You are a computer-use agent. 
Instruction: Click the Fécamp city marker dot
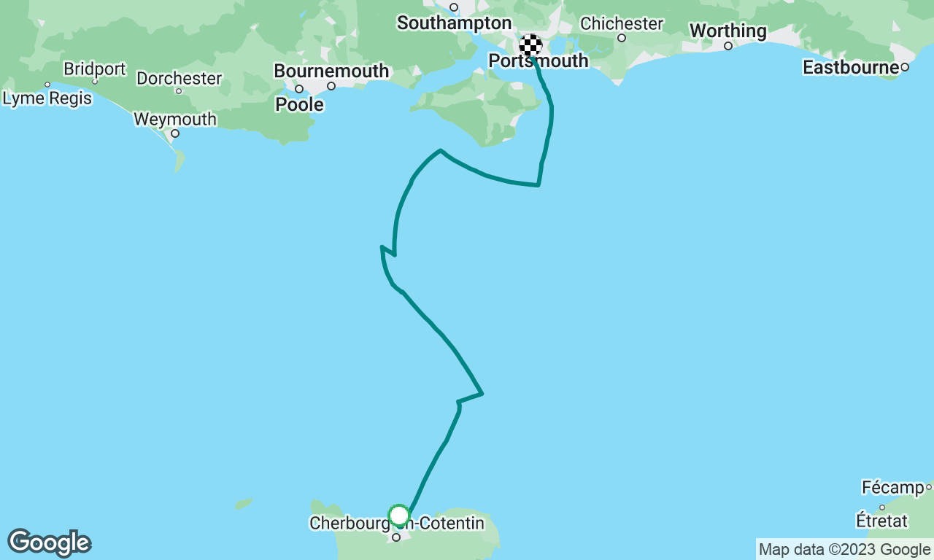pos(929,487)
